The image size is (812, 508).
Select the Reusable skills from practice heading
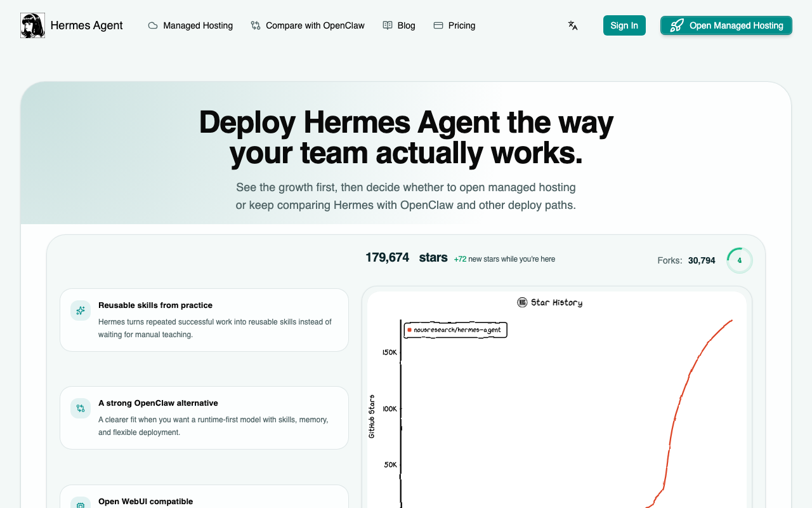pyautogui.click(x=155, y=305)
